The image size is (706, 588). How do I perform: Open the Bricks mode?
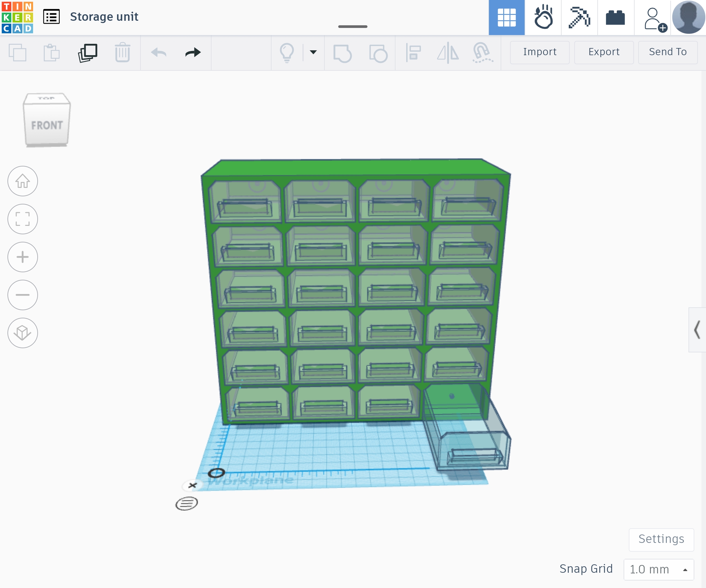[615, 18]
